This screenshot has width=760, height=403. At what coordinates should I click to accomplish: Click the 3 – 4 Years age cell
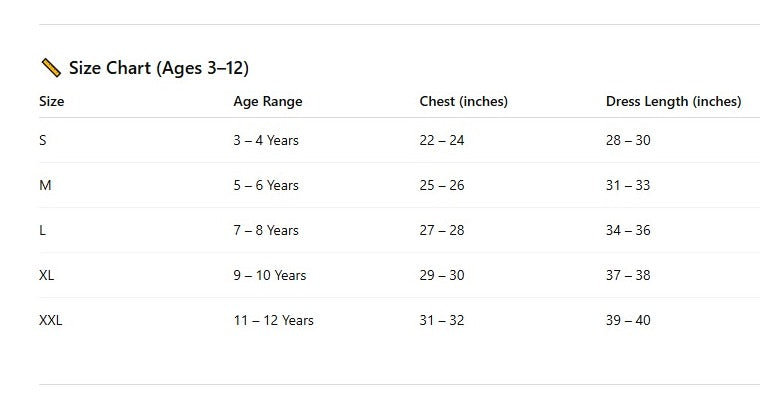tap(266, 140)
